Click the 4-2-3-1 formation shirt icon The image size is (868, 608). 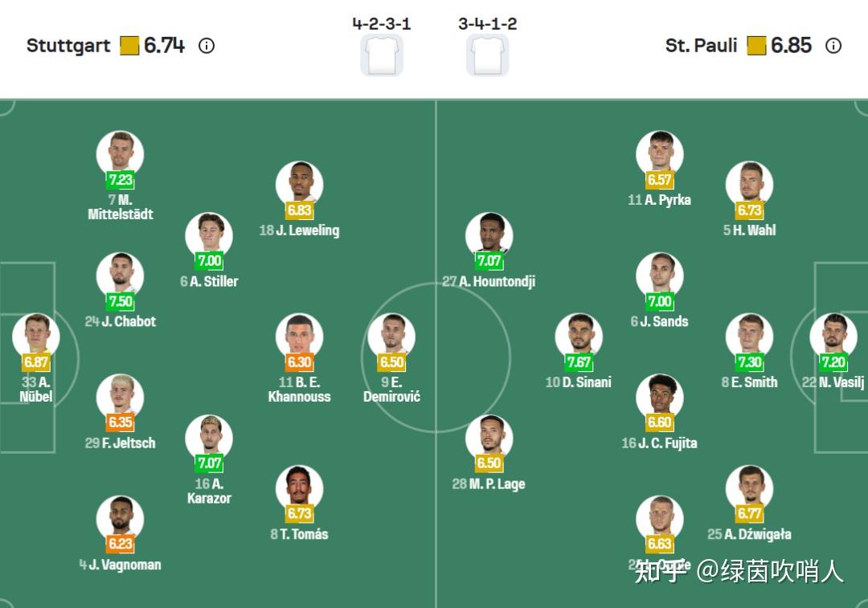(x=382, y=55)
